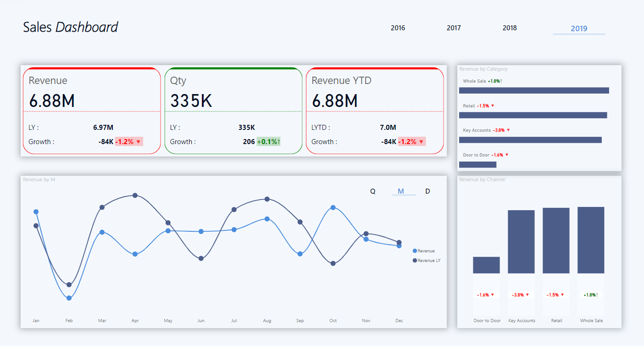Screen dimensions: 644x346
Task: Click the Retail channel column bar
Action: pyautogui.click(x=556, y=240)
